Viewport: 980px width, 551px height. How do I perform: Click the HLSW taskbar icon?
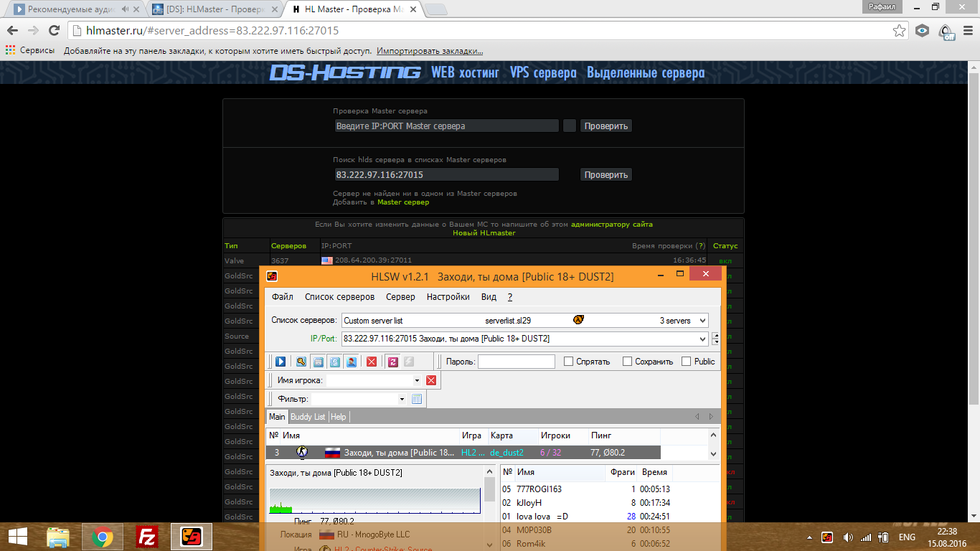192,537
